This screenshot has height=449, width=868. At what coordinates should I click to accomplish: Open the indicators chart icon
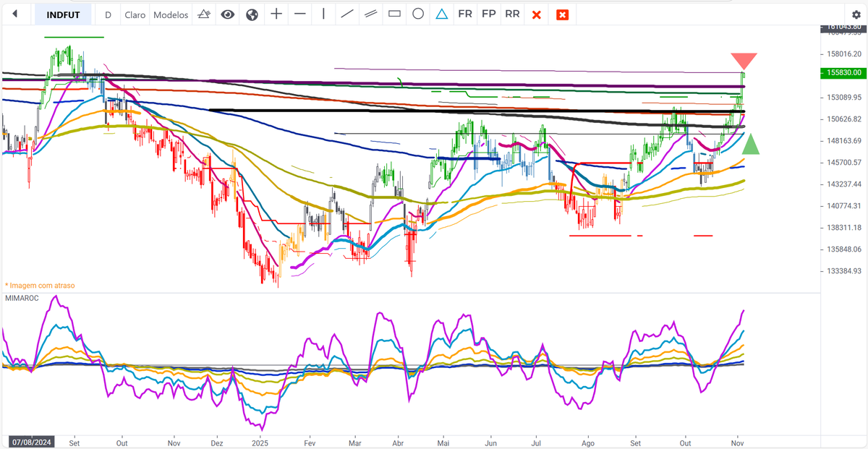(x=203, y=14)
